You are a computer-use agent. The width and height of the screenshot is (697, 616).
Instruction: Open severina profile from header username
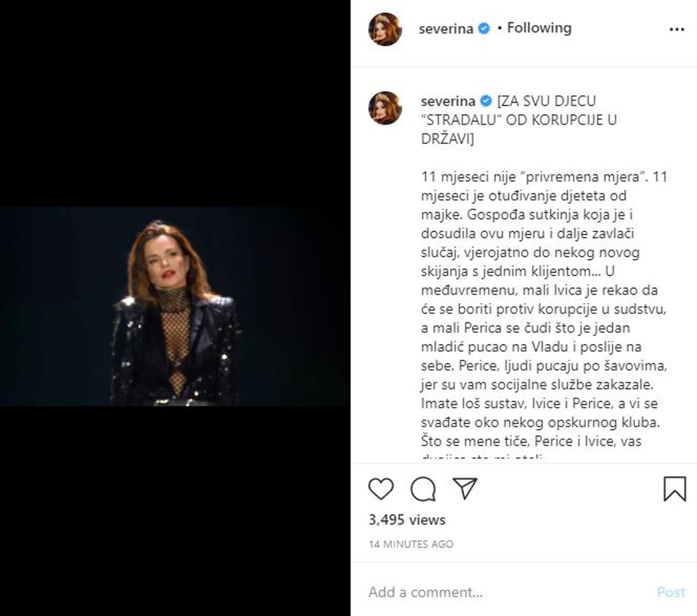click(445, 29)
